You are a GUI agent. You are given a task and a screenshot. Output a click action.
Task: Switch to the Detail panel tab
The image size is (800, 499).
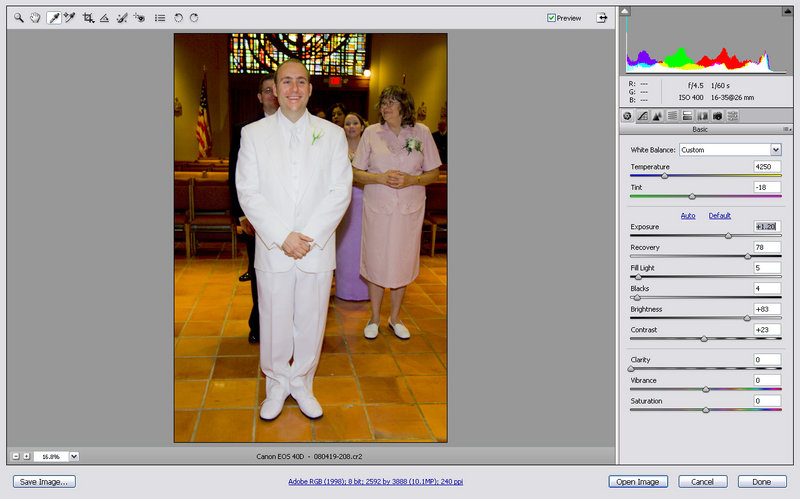(657, 116)
